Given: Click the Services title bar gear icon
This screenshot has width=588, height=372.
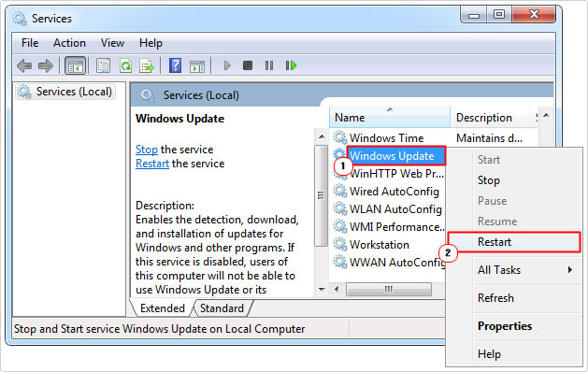Looking at the screenshot, I should click(x=19, y=19).
